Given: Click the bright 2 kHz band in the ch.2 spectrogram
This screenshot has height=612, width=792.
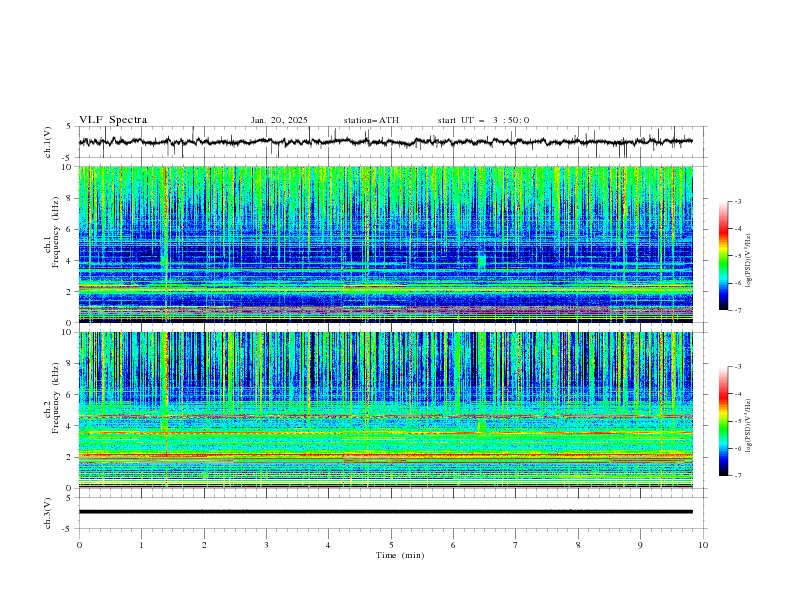Looking at the screenshot, I should (386, 456).
